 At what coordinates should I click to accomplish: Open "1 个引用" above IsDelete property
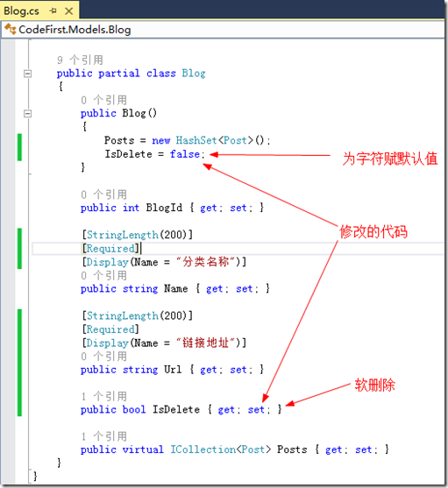click(x=104, y=396)
